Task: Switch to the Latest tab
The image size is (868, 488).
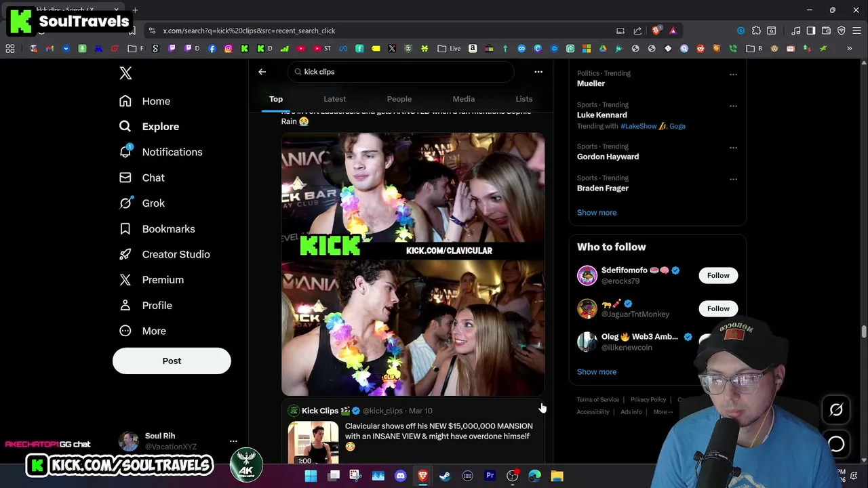Action: click(x=334, y=99)
